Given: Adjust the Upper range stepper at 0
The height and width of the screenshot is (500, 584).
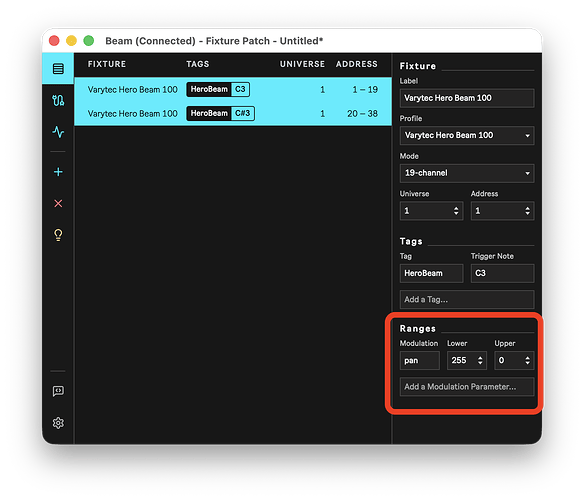Looking at the screenshot, I should (x=527, y=360).
